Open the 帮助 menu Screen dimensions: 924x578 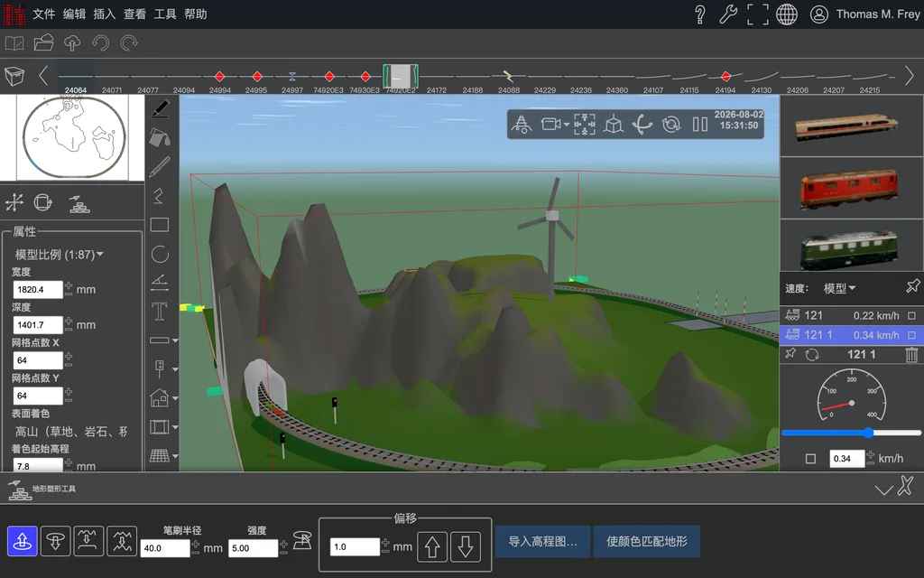tap(196, 14)
